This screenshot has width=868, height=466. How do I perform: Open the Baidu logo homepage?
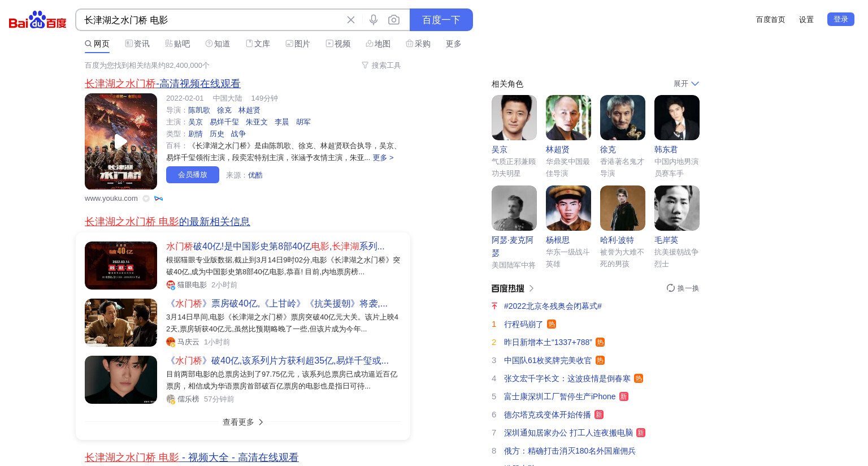[37, 20]
